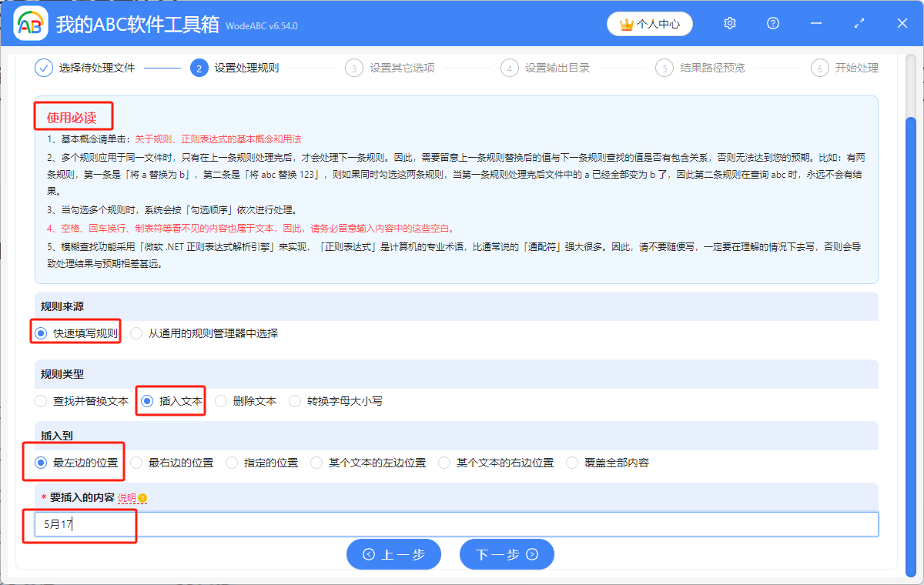The height and width of the screenshot is (585, 924).
Task: Go back with the 上一步 button
Action: tap(393, 553)
